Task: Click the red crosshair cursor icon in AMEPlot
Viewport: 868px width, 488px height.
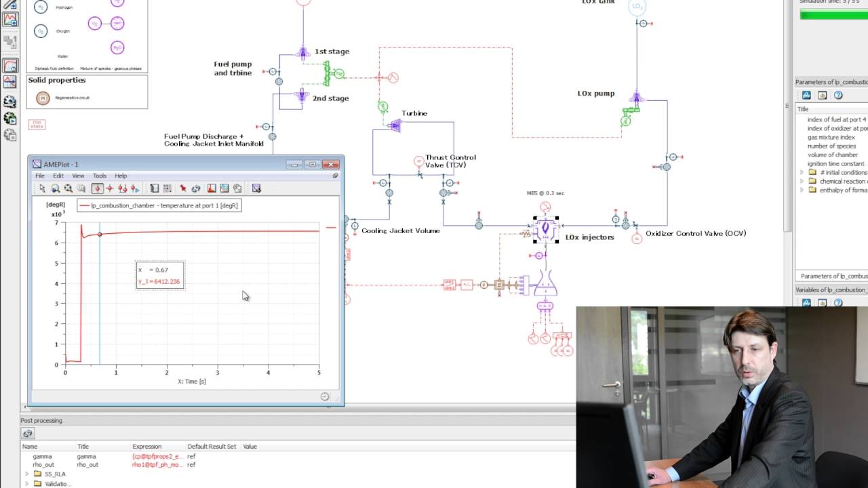Action: (x=110, y=188)
